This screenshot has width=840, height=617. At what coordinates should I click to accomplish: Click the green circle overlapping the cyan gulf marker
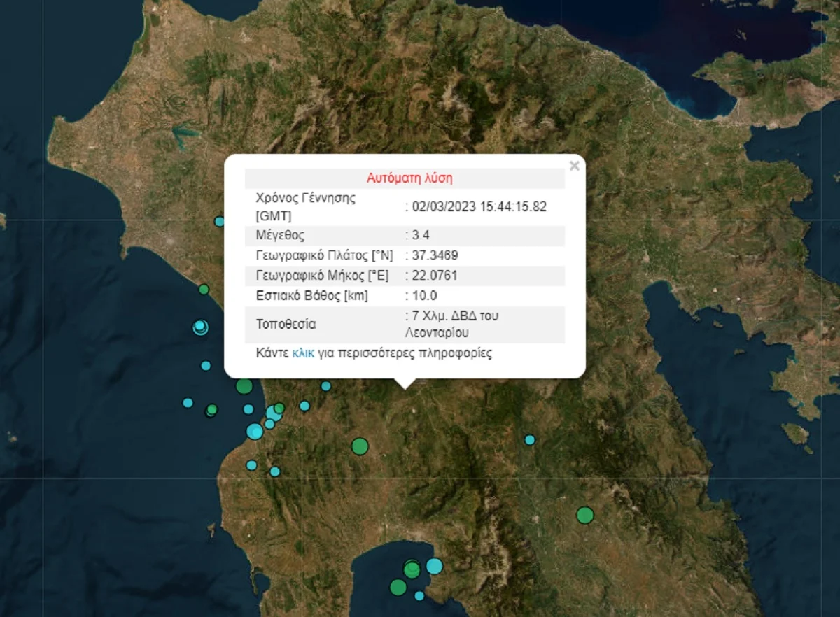pyautogui.click(x=413, y=568)
